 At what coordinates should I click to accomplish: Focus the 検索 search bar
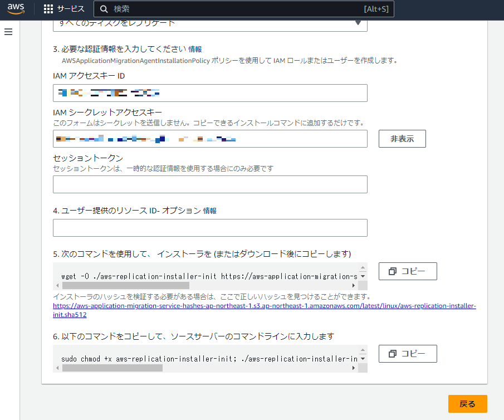243,9
